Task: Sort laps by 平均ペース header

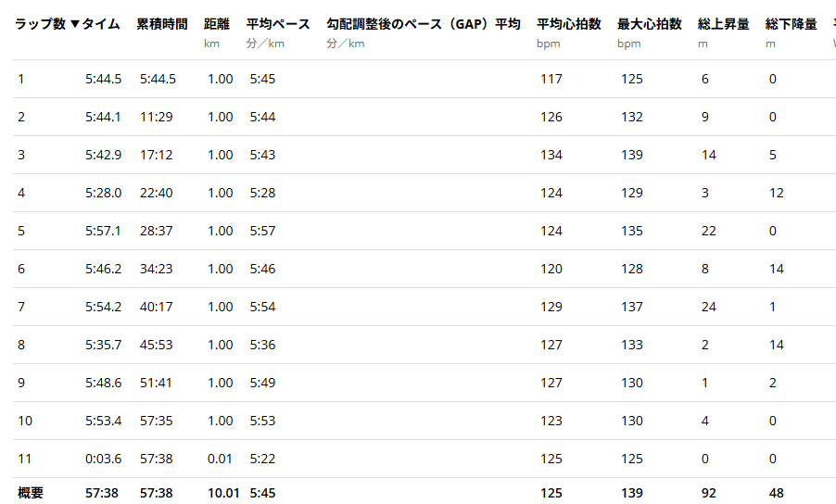Action: (278, 24)
